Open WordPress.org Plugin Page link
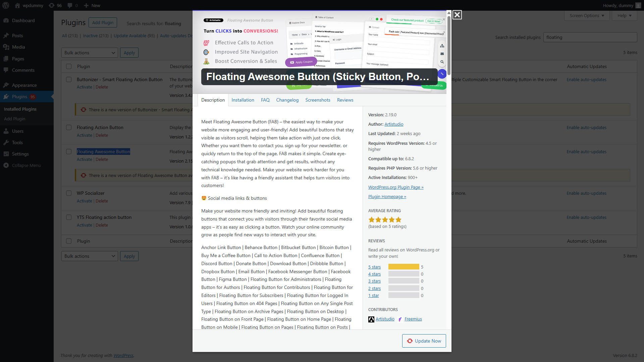644x362 pixels. coord(396,187)
